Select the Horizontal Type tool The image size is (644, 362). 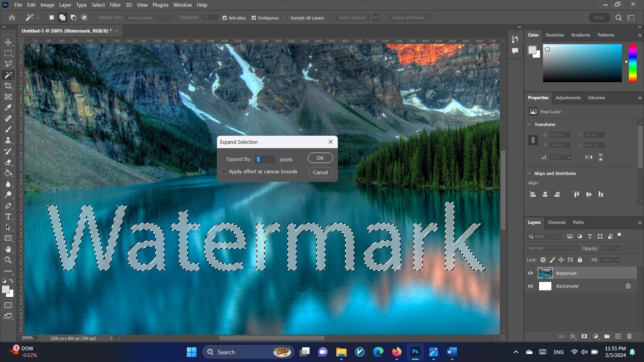point(8,217)
